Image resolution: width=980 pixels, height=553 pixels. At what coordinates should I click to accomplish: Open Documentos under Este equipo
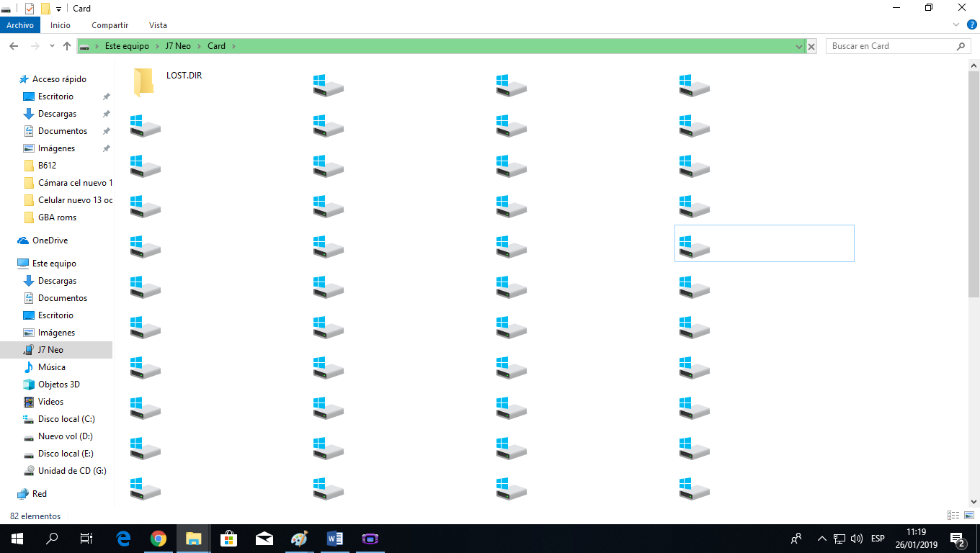pyautogui.click(x=63, y=298)
